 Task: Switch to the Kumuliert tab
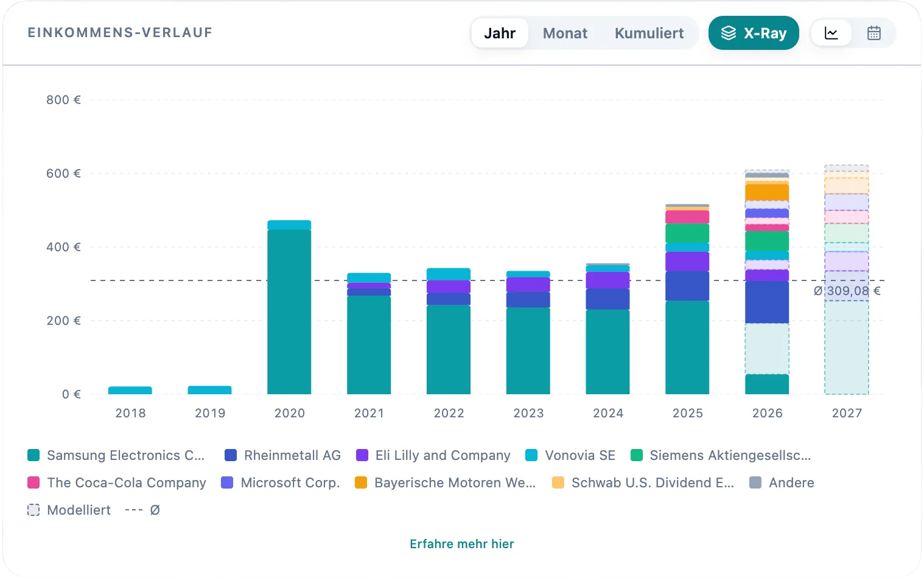pyautogui.click(x=649, y=33)
